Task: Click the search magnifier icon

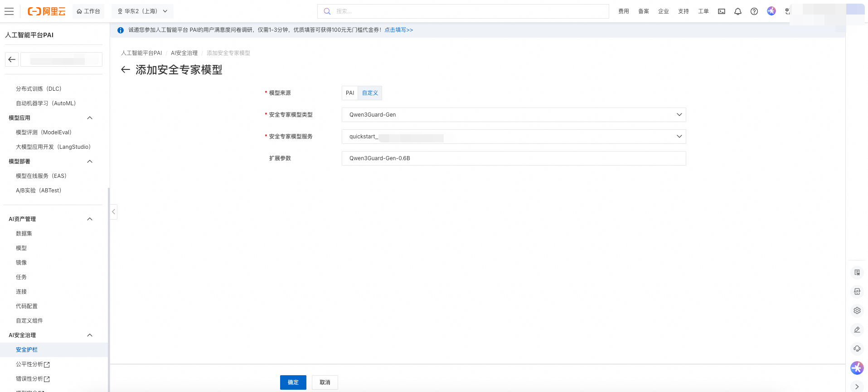Action: pyautogui.click(x=327, y=11)
